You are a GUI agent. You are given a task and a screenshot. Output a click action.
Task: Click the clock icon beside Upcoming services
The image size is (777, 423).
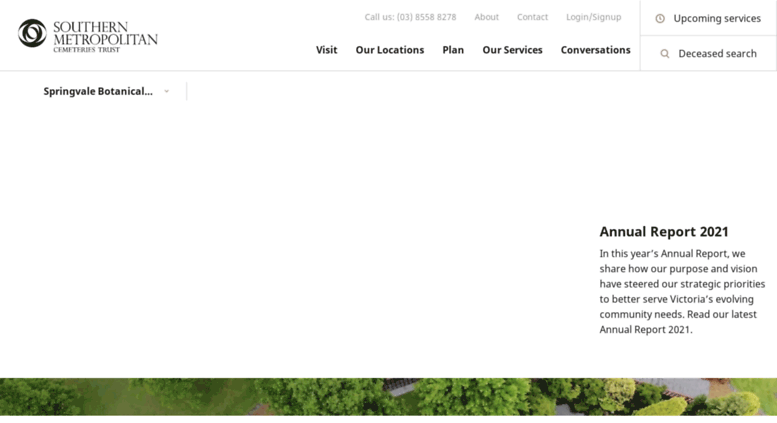click(x=660, y=18)
